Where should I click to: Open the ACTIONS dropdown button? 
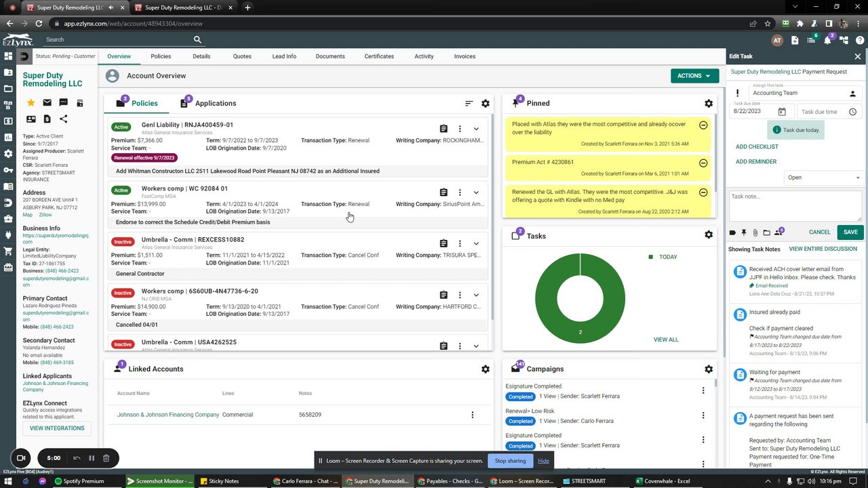(x=694, y=76)
